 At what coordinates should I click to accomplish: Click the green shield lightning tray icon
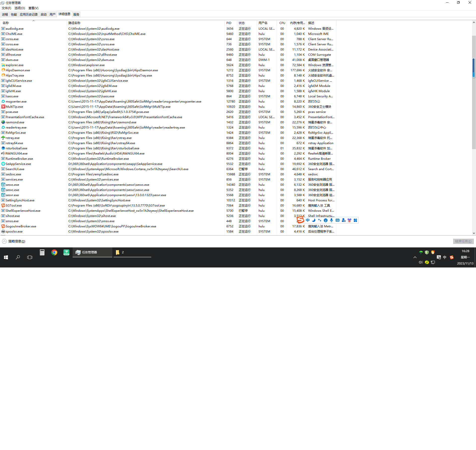427,252
